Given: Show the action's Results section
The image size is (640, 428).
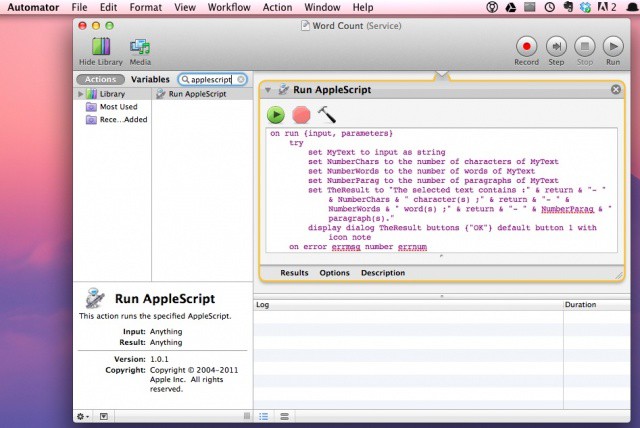Looking at the screenshot, I should [x=294, y=272].
